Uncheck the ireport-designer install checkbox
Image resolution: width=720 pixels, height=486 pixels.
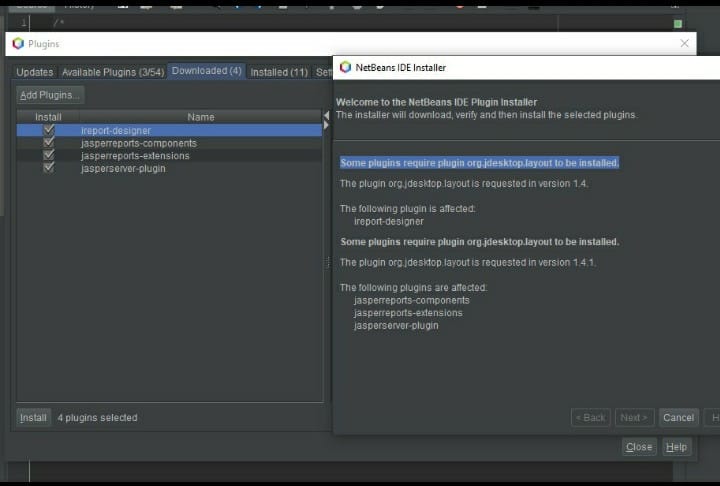tap(49, 130)
